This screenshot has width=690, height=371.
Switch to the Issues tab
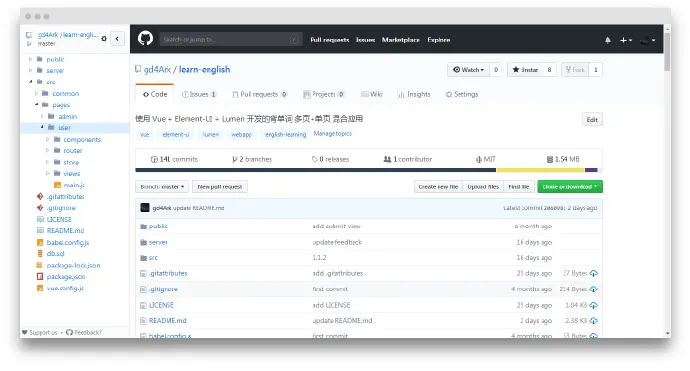(199, 94)
